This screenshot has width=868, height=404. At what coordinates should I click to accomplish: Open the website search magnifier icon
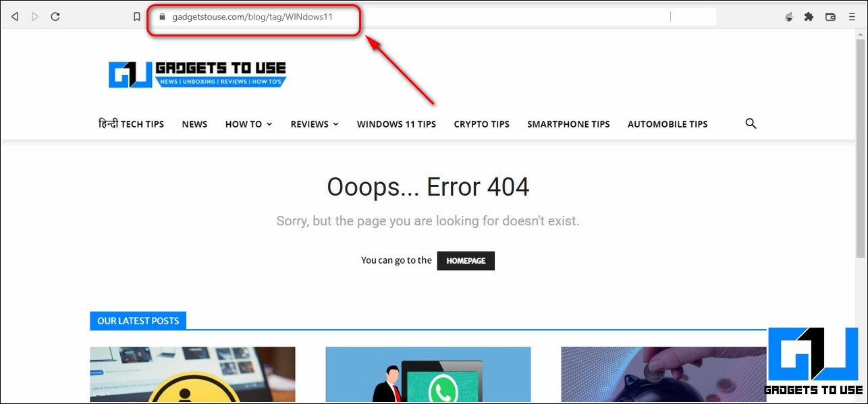751,123
